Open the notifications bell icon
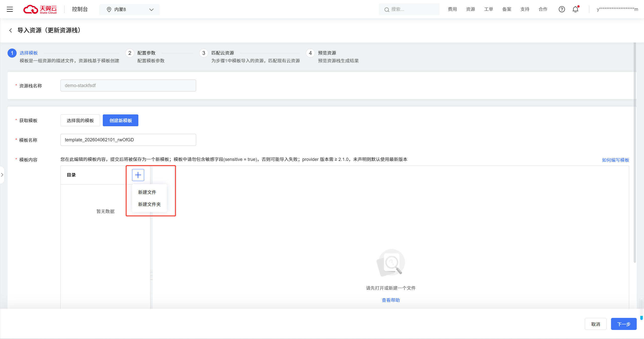644x339 pixels. pos(576,9)
